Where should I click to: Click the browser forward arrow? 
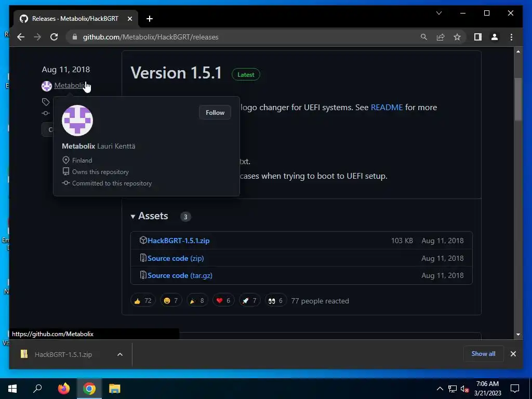point(37,37)
